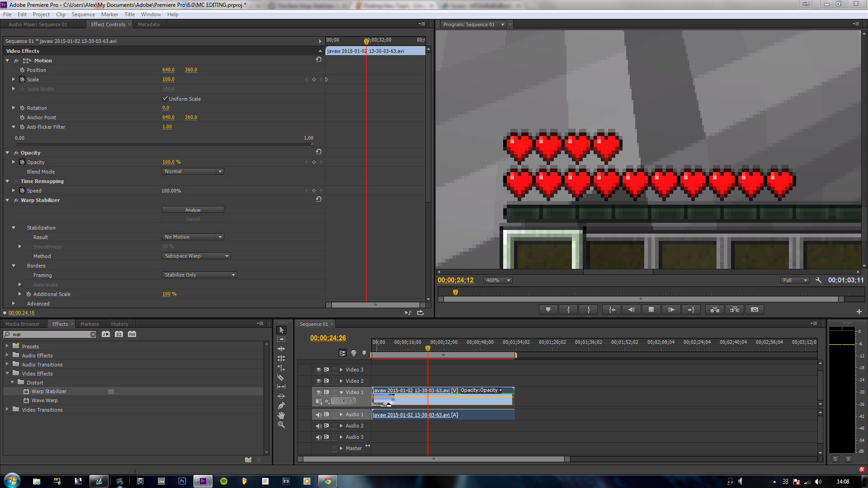The width and height of the screenshot is (868, 488).
Task: Choose the Slip tool
Action: (x=281, y=387)
